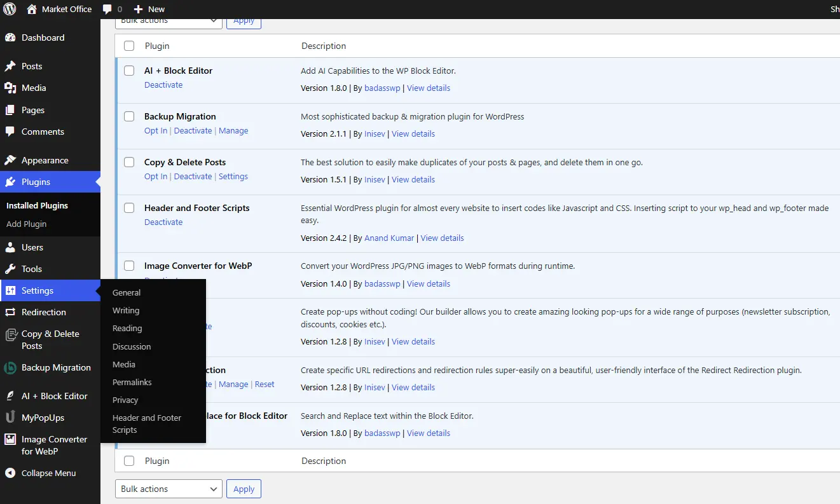Click the Settings sliders icon in sidebar
The height and width of the screenshot is (504, 840).
10,290
